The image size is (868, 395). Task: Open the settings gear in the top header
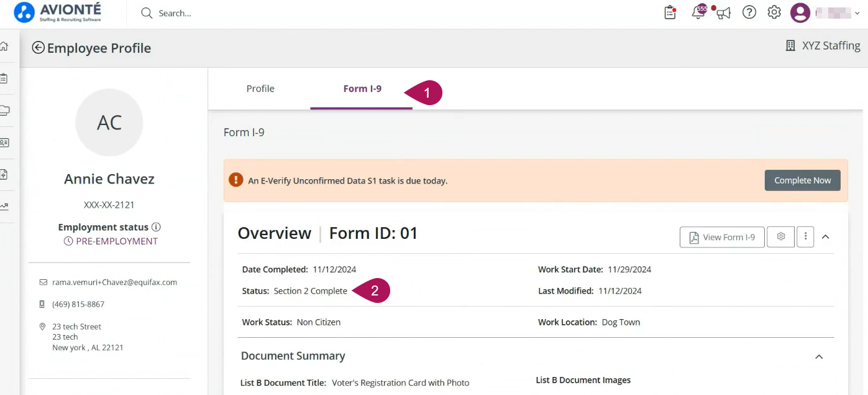tap(774, 12)
